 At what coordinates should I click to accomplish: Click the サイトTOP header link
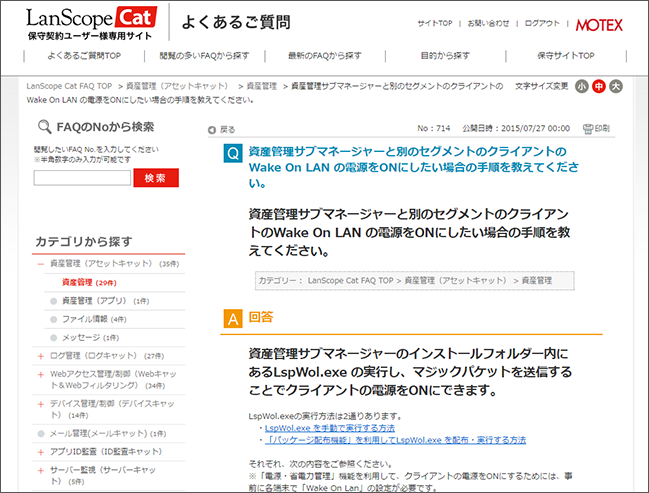[x=435, y=24]
